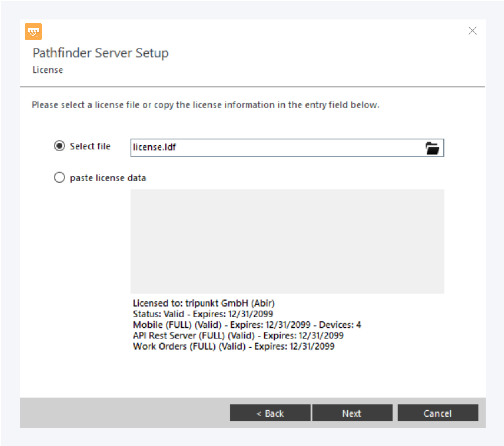The image size is (504, 446).
Task: Click the 'Pathfinder Server Setup' heading
Action: pyautogui.click(x=101, y=53)
